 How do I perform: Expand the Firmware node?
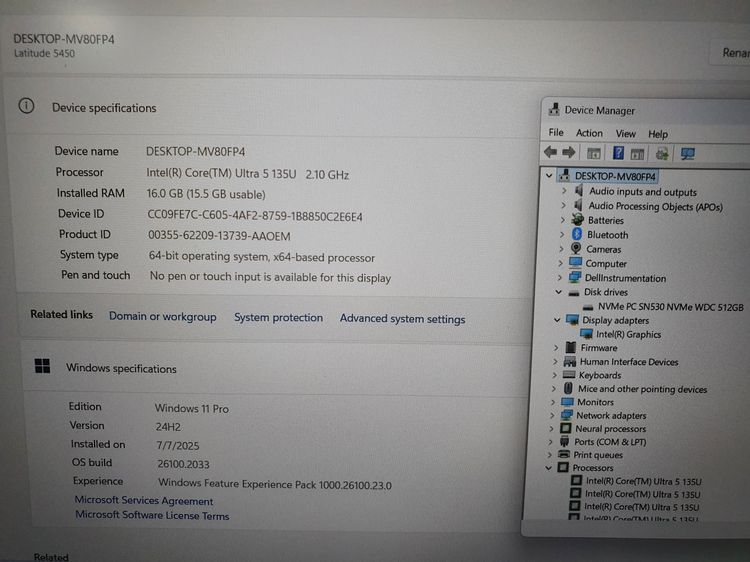(556, 347)
